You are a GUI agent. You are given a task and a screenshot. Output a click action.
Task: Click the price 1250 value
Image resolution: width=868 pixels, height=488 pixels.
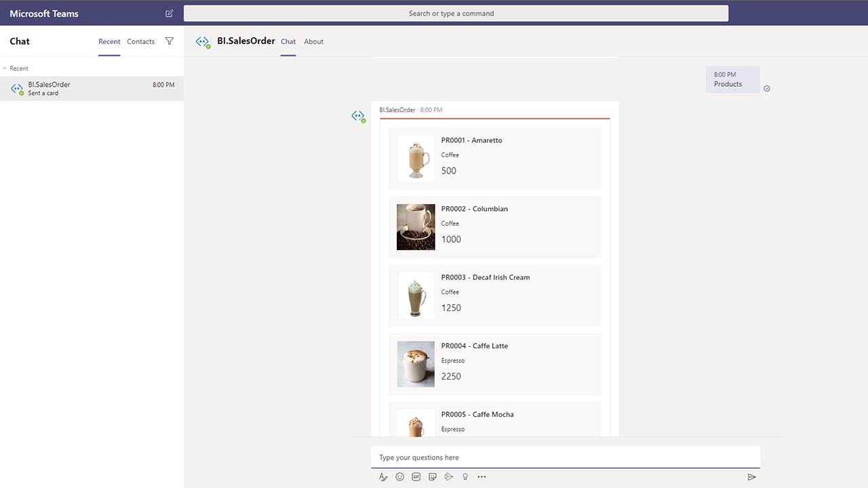coord(451,308)
